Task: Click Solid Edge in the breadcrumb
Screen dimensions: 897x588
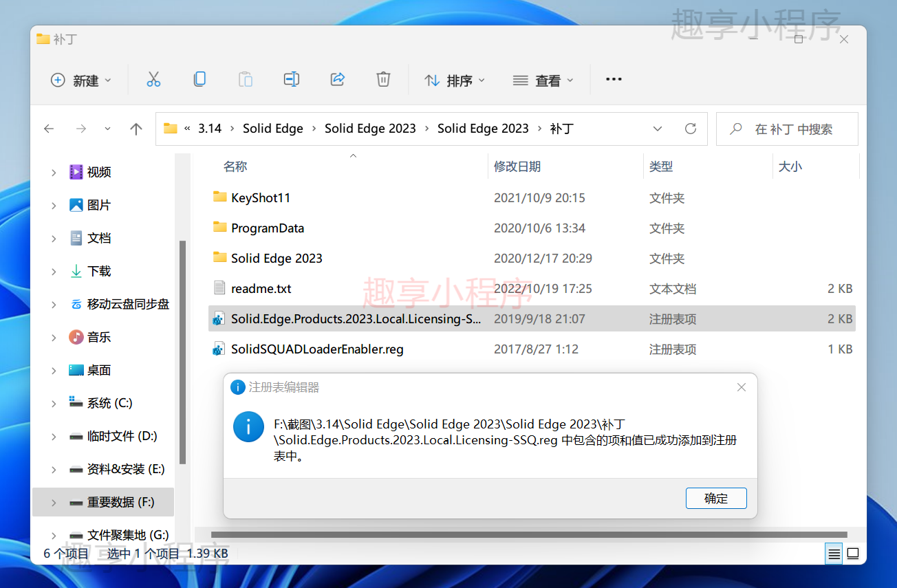Action: 273,129
